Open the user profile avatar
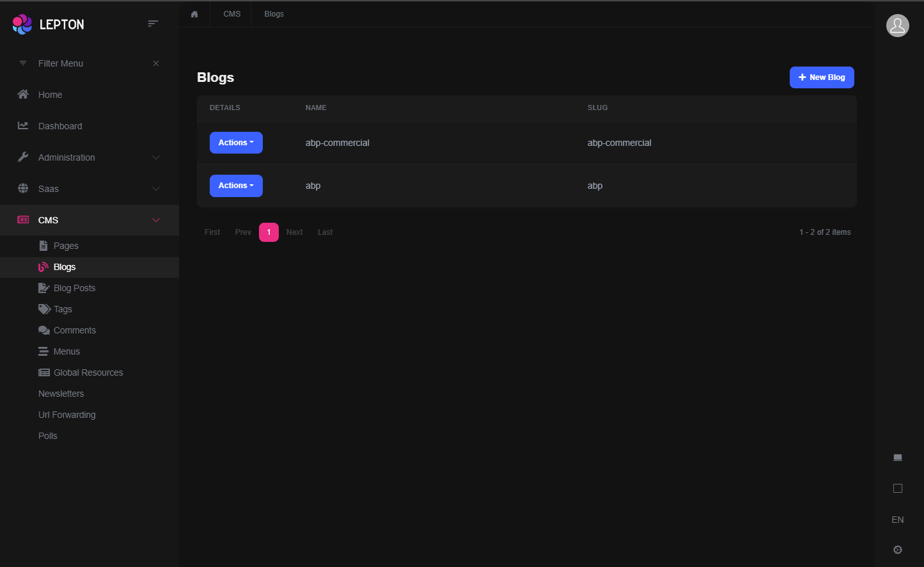Image resolution: width=924 pixels, height=567 pixels. [x=897, y=26]
